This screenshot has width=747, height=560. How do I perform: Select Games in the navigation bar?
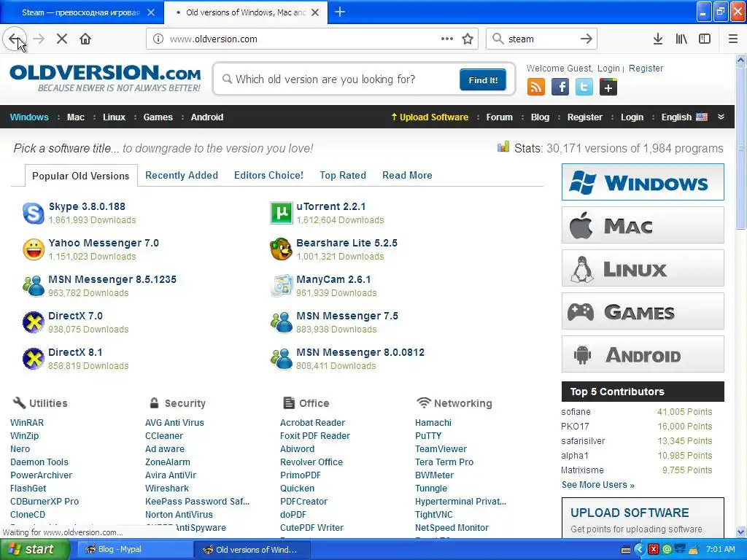158,117
